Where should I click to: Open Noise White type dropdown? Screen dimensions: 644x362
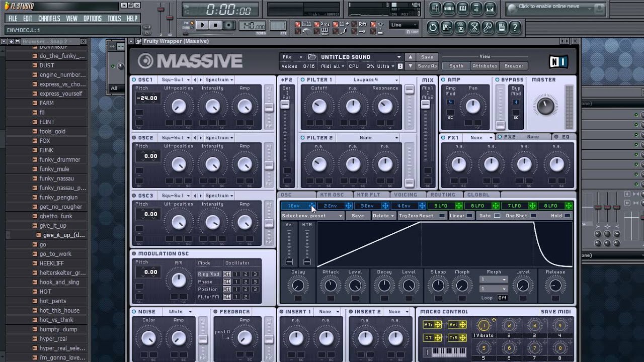[x=178, y=312]
